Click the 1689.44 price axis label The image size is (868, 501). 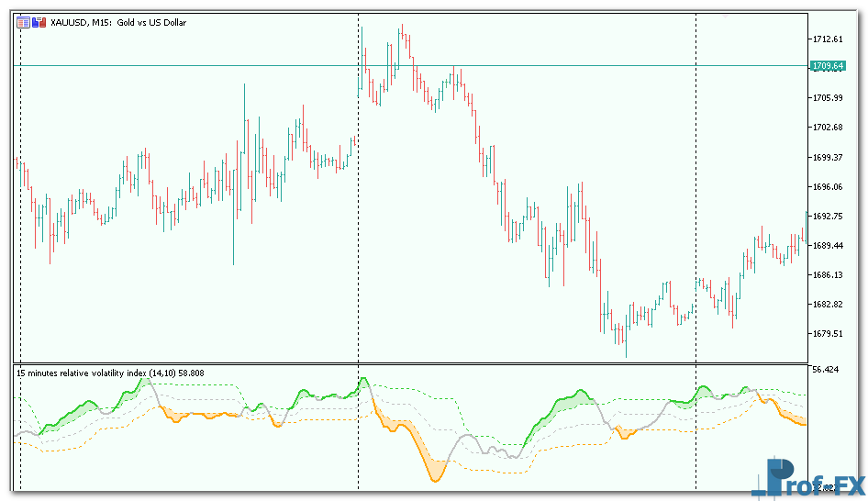[828, 245]
